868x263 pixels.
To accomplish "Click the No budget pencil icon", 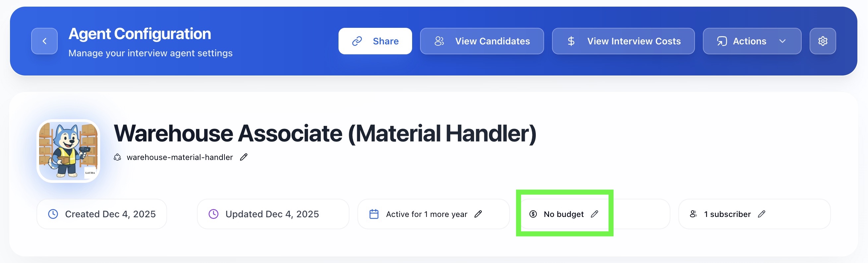I will [594, 214].
